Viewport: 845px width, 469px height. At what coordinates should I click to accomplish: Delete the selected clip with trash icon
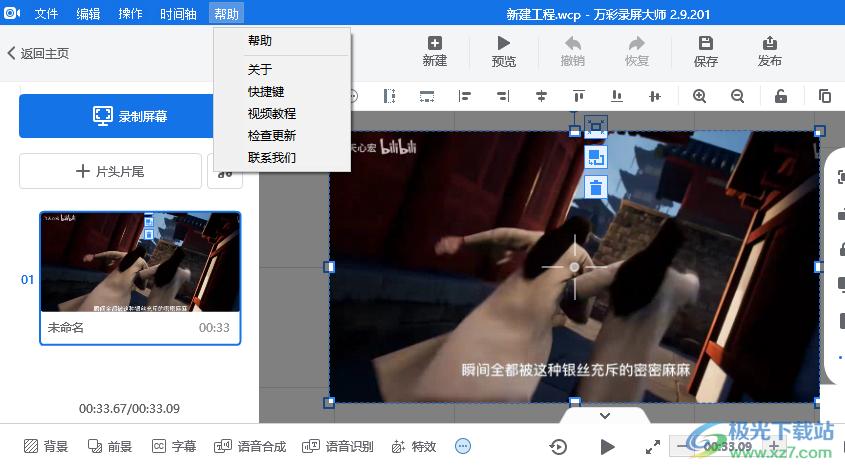pyautogui.click(x=595, y=187)
